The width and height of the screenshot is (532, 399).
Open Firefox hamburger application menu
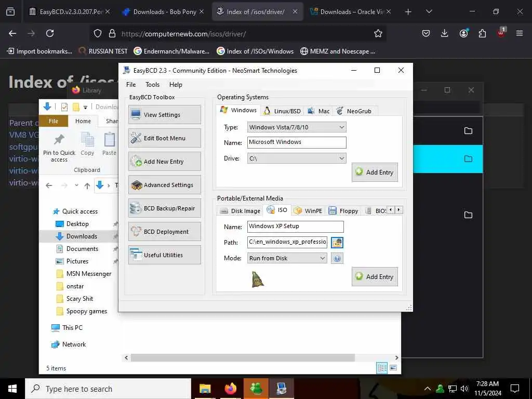(520, 33)
